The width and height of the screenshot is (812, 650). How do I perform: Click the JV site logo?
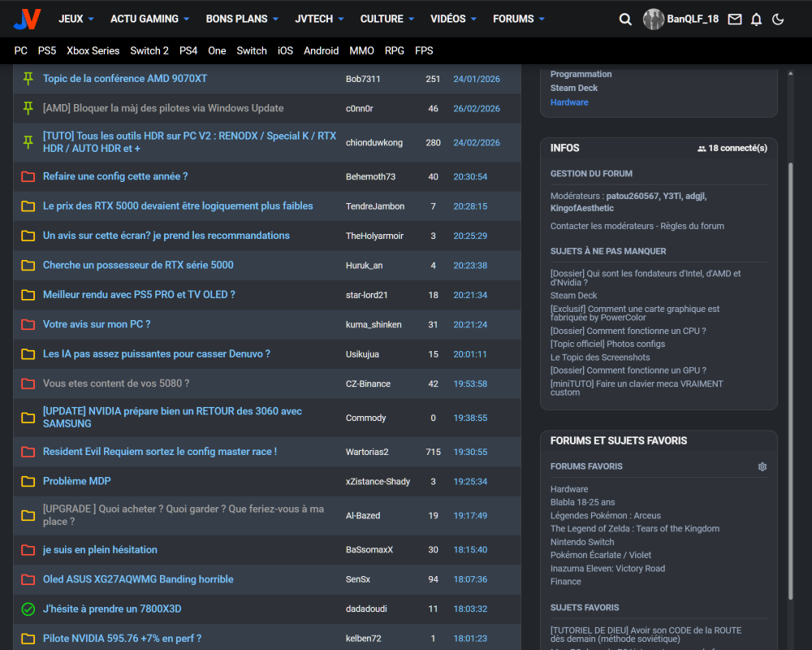pyautogui.click(x=27, y=19)
